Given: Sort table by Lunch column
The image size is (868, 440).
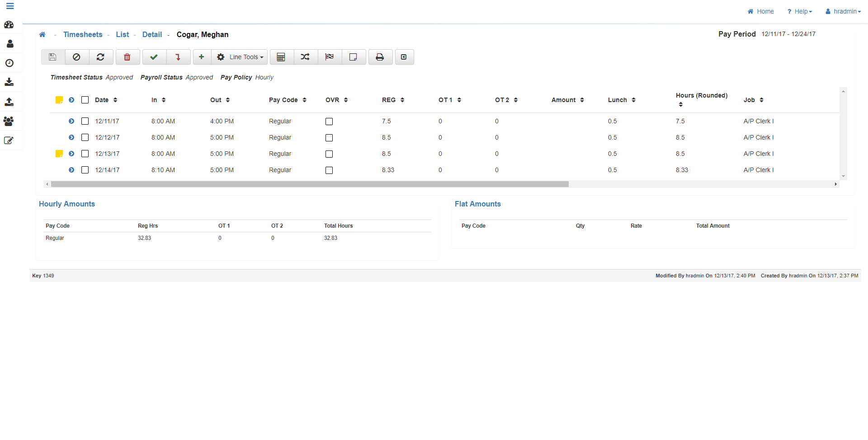Looking at the screenshot, I should pyautogui.click(x=622, y=100).
